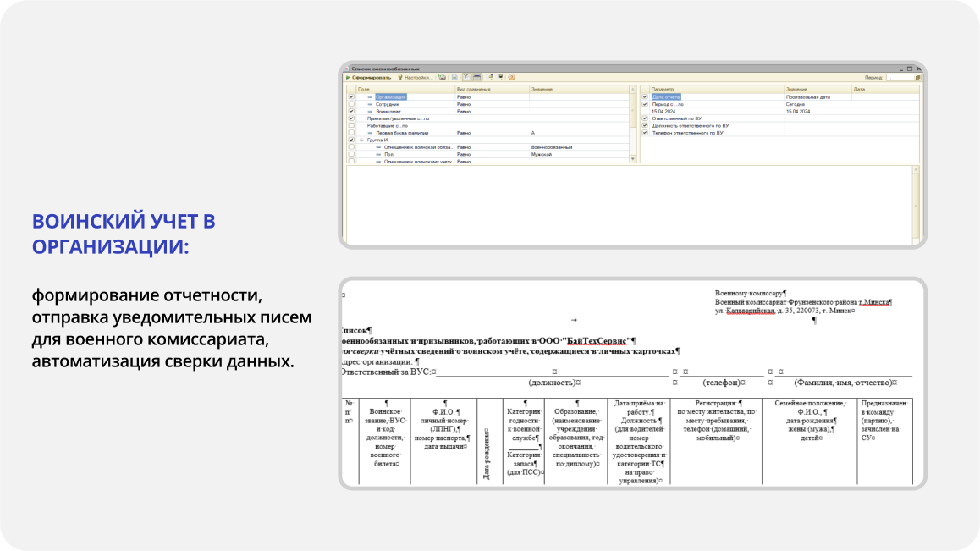
Task: Check the Пол filter checkbox
Action: tap(351, 155)
